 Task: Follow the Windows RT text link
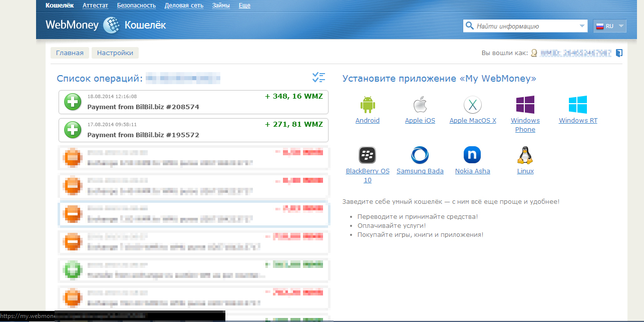click(578, 121)
